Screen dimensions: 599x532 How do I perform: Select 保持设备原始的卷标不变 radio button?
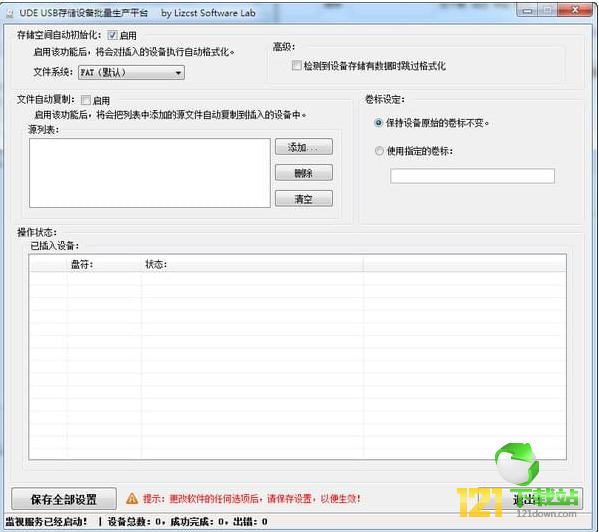tap(378, 123)
